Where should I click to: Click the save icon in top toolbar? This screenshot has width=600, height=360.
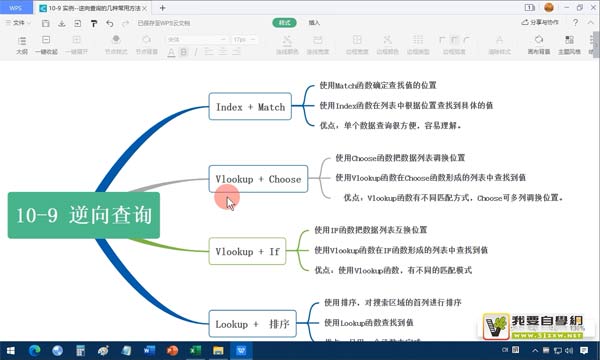(46, 23)
